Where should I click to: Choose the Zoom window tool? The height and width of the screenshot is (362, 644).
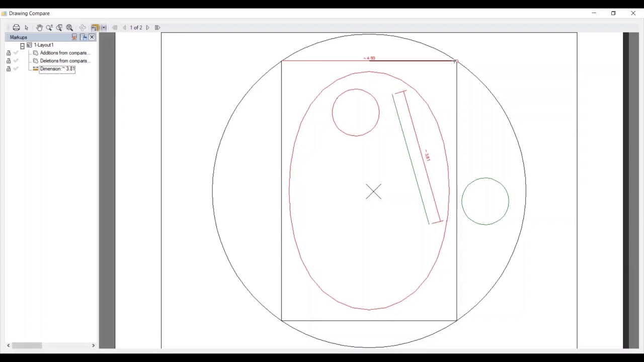tap(59, 28)
